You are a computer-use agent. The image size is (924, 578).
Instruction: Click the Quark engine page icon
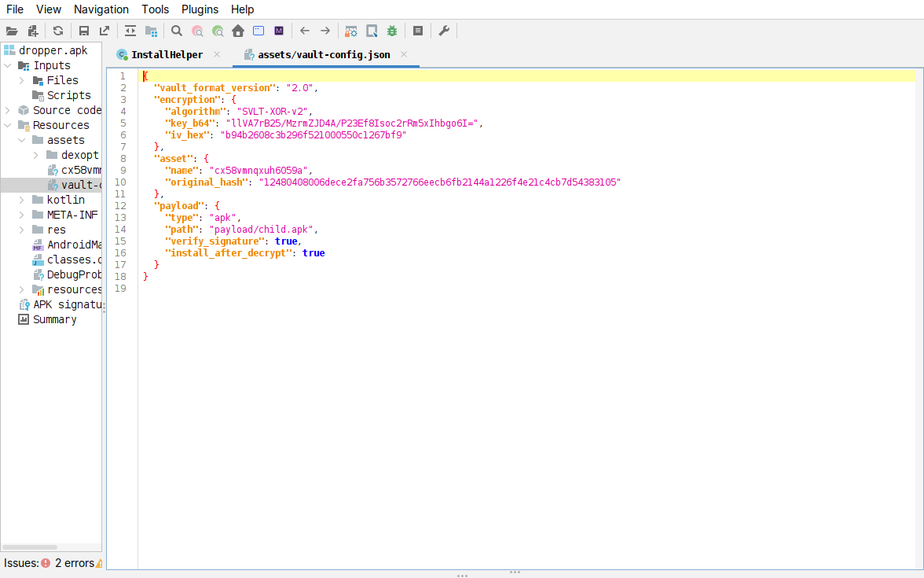(x=372, y=31)
